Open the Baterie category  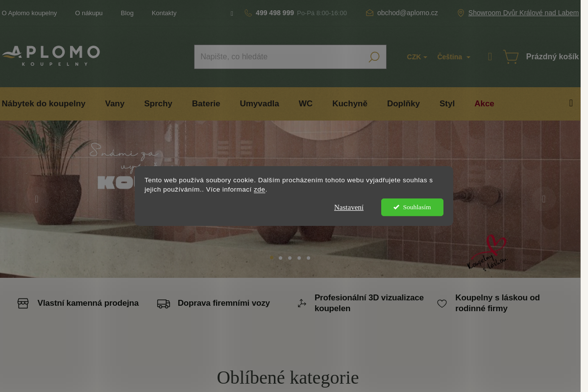pos(206,104)
